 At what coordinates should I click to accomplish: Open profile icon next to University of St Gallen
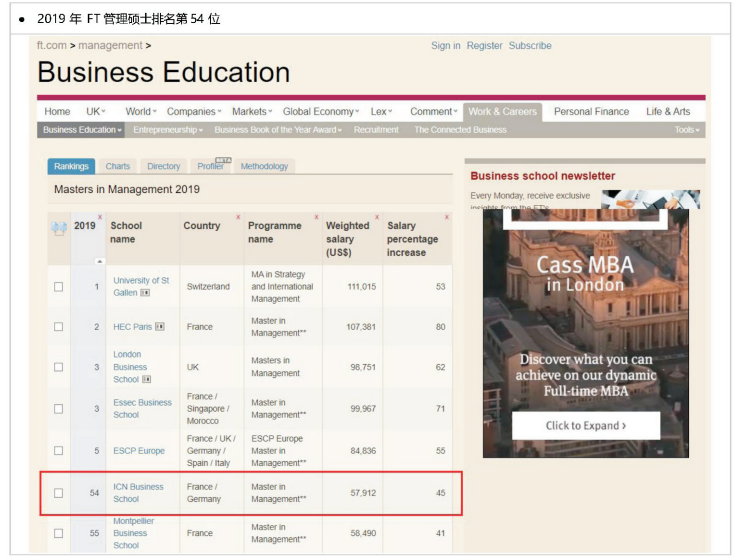(145, 293)
